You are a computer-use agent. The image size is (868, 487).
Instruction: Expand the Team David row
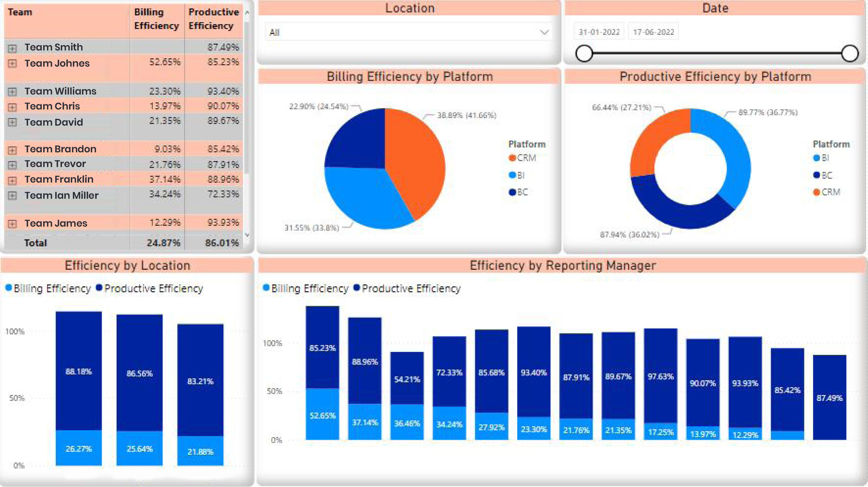point(12,122)
